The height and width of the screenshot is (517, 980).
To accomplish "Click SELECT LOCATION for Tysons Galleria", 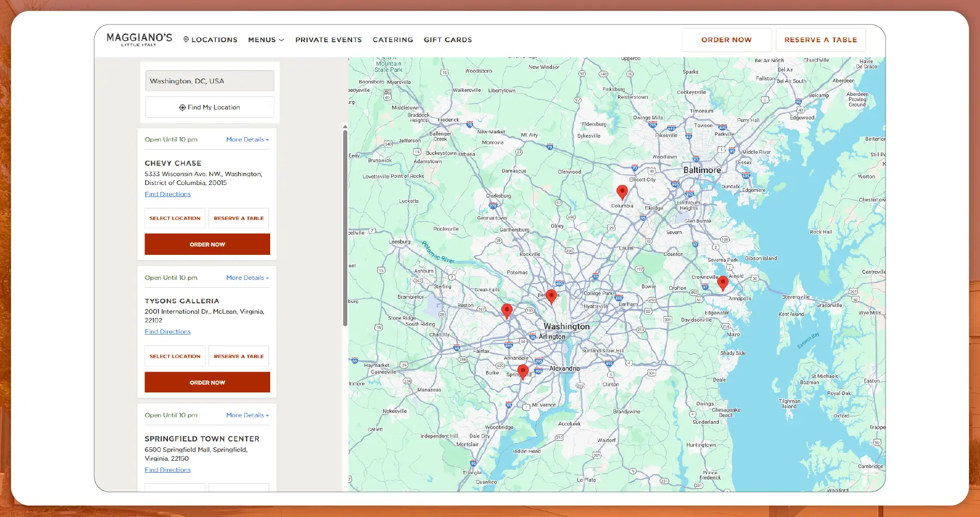I will tap(175, 356).
